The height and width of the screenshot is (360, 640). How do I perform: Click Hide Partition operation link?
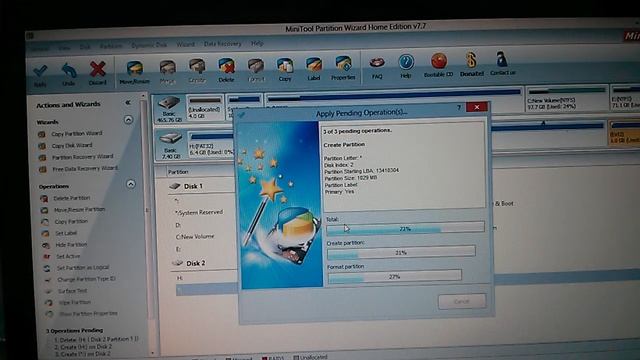click(71, 244)
